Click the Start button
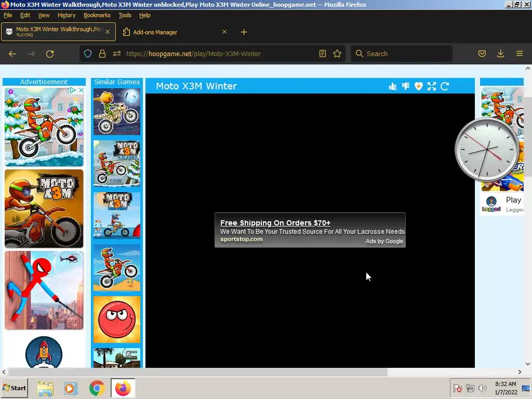532x399 pixels. pyautogui.click(x=14, y=388)
